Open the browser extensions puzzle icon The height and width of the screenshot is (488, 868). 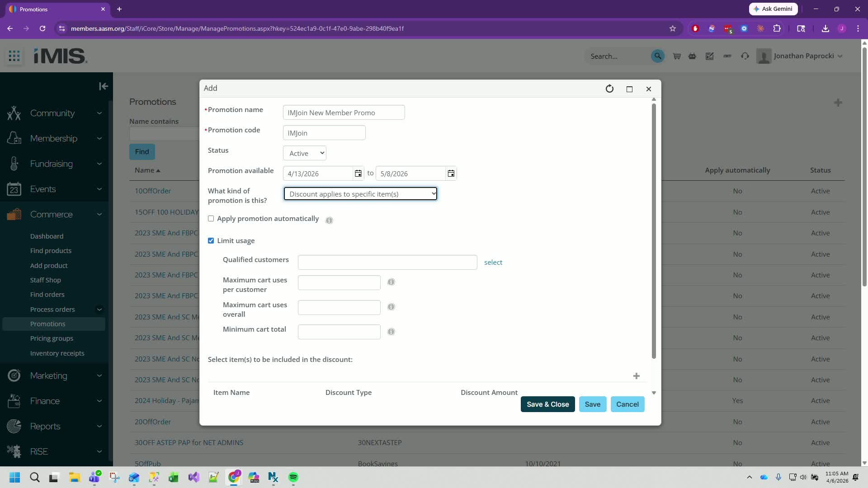click(777, 28)
